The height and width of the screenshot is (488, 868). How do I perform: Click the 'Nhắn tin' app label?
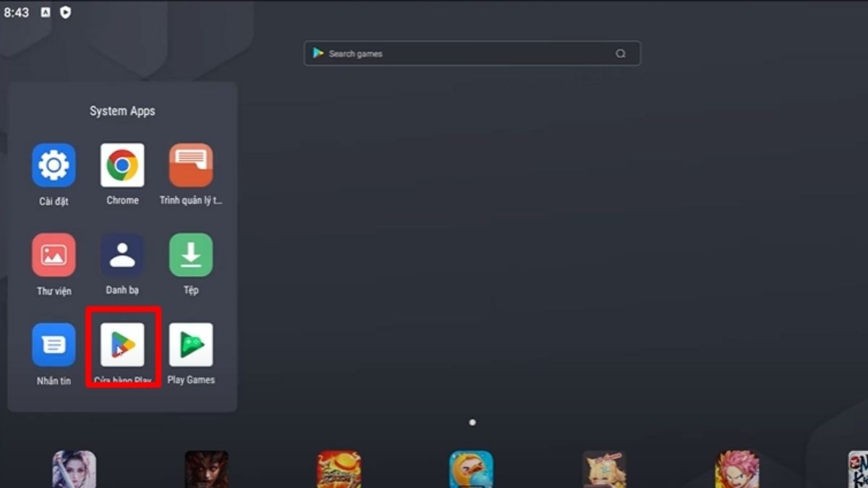[54, 380]
